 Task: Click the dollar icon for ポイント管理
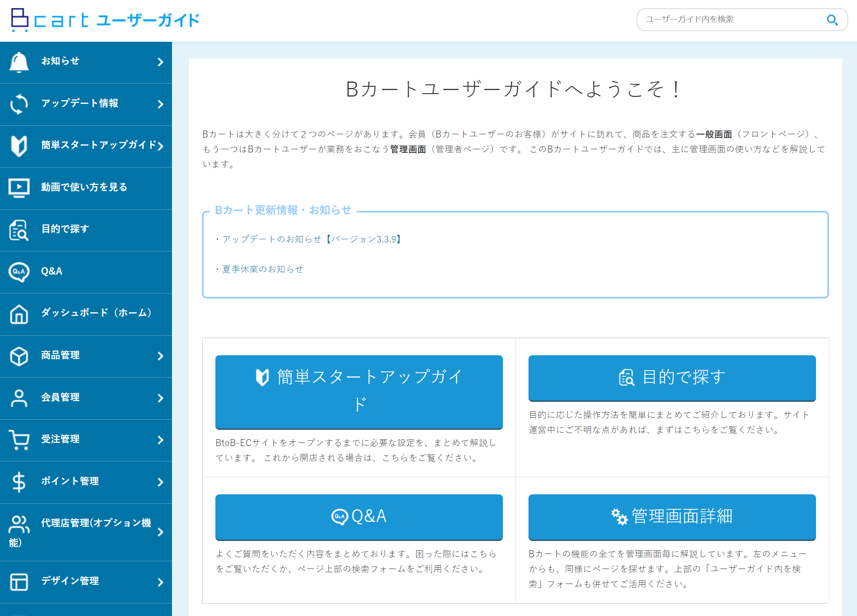(x=19, y=482)
